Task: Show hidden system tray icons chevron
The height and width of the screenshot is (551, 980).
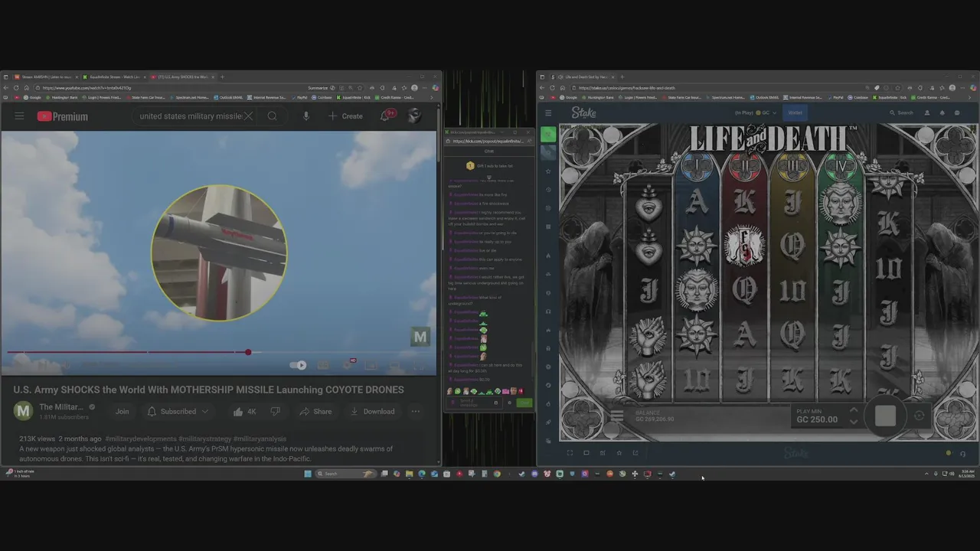Action: (x=926, y=474)
